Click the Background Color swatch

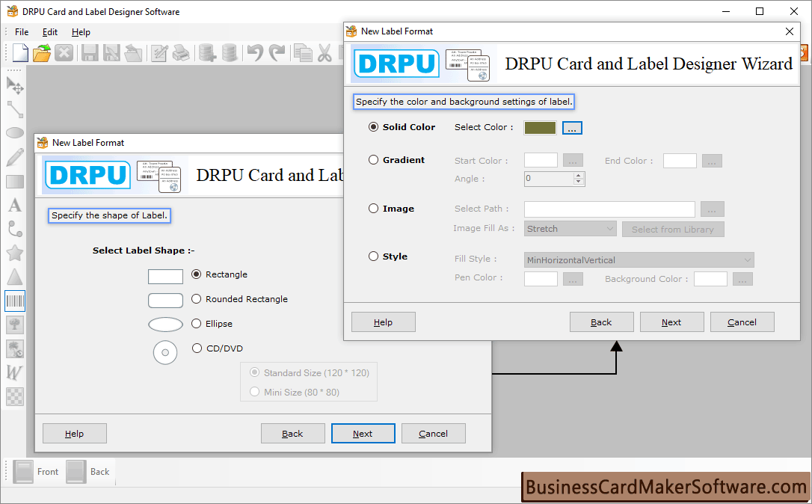(710, 279)
